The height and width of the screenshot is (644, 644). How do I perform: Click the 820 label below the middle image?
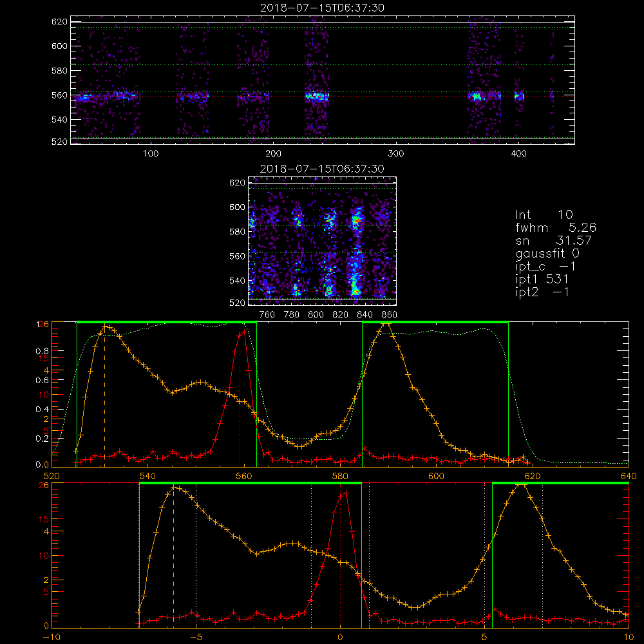pyautogui.click(x=341, y=315)
